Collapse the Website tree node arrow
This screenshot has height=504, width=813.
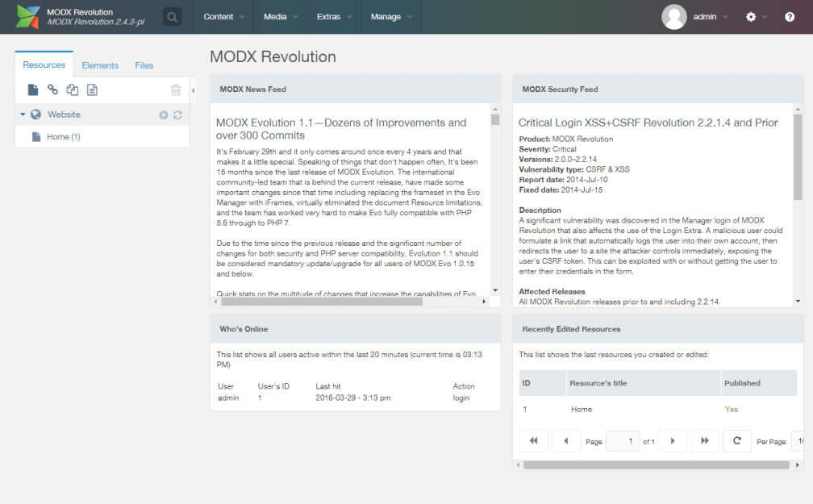[23, 114]
